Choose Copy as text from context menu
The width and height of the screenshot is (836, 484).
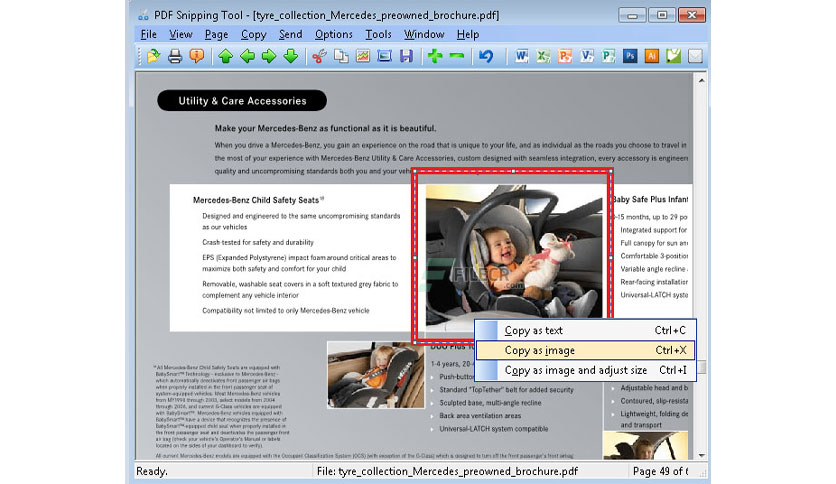pyautogui.click(x=585, y=330)
